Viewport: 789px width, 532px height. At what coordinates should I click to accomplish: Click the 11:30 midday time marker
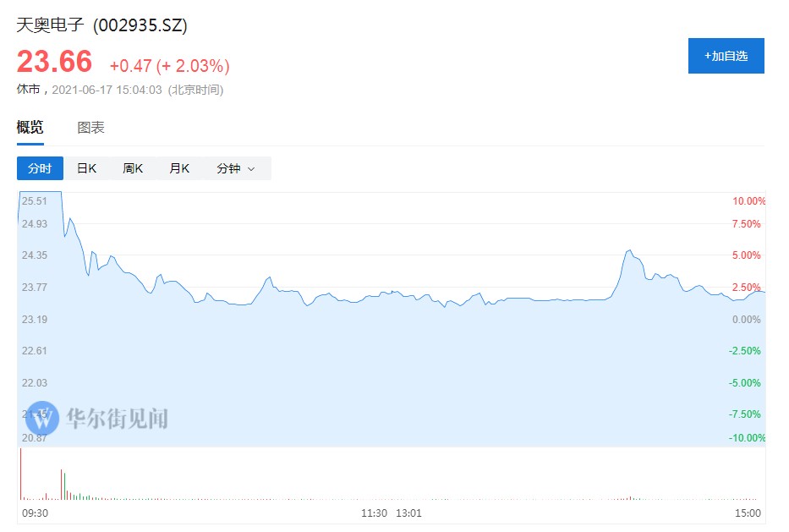[x=374, y=513]
